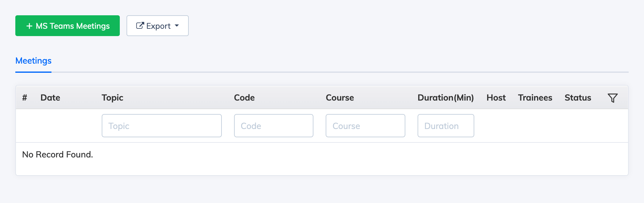Viewport: 644px width, 203px height.
Task: Expand the Export dropdown caret
Action: click(x=177, y=26)
